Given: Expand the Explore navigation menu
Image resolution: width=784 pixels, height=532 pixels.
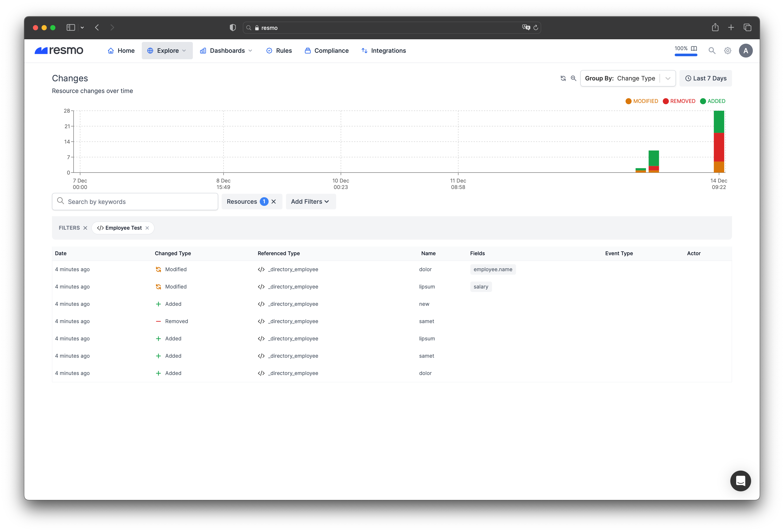Looking at the screenshot, I should (x=167, y=51).
